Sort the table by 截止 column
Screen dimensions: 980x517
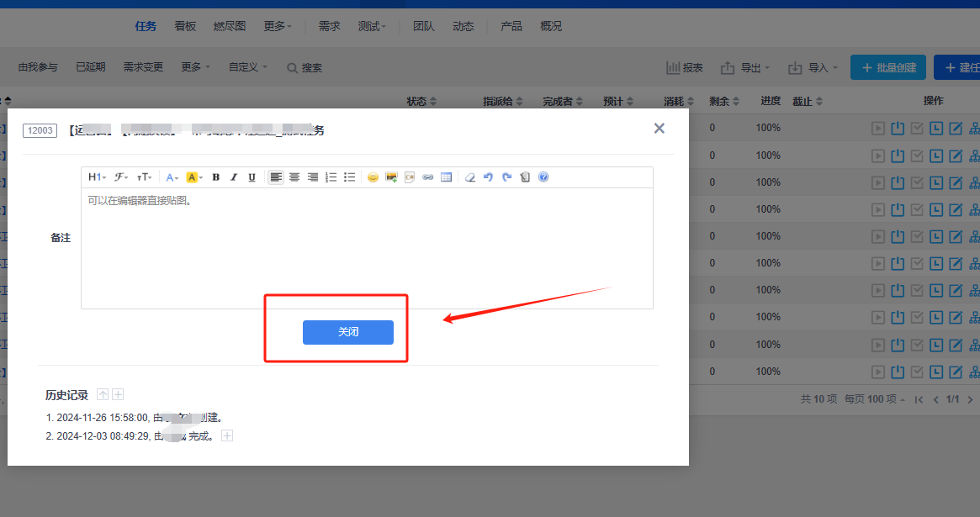[808, 101]
